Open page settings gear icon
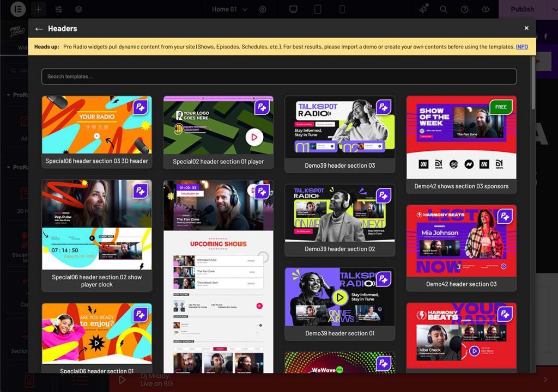 click(263, 9)
